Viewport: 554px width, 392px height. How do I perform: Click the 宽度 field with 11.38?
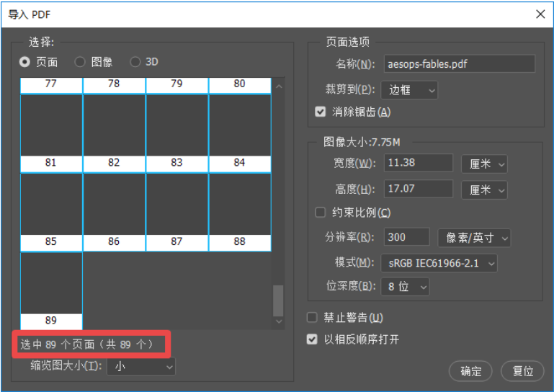click(x=419, y=163)
